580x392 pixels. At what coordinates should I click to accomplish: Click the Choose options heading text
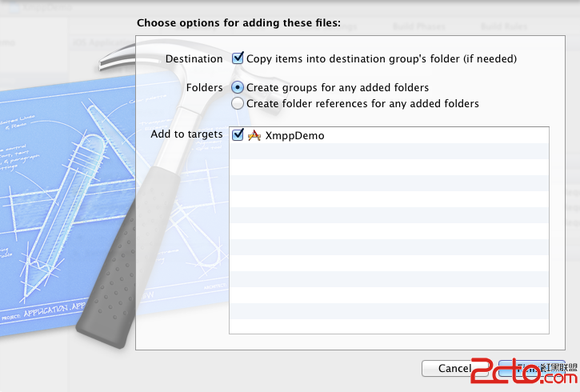(x=238, y=23)
